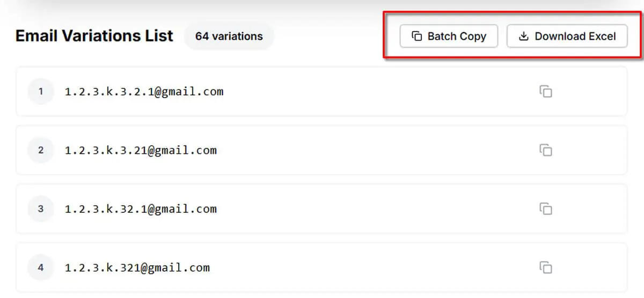
Task: Copy the 1.2.3.k.3.2.1@gmail.com variation
Action: tap(546, 92)
